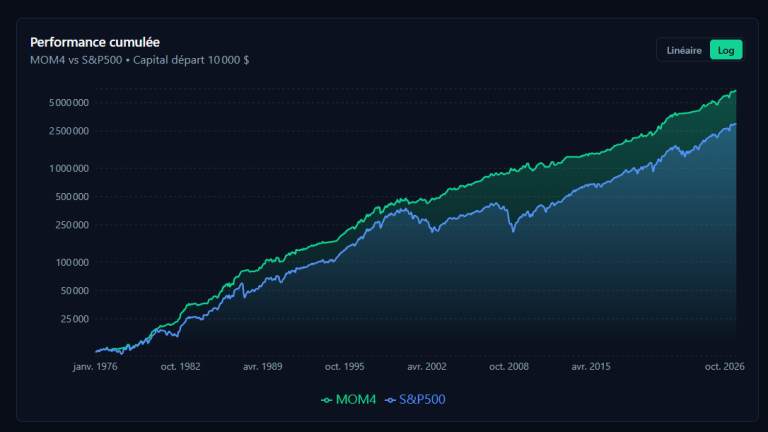Click the y-axis label 1 000 000
Image resolution: width=768 pixels, height=432 pixels.
(69, 168)
